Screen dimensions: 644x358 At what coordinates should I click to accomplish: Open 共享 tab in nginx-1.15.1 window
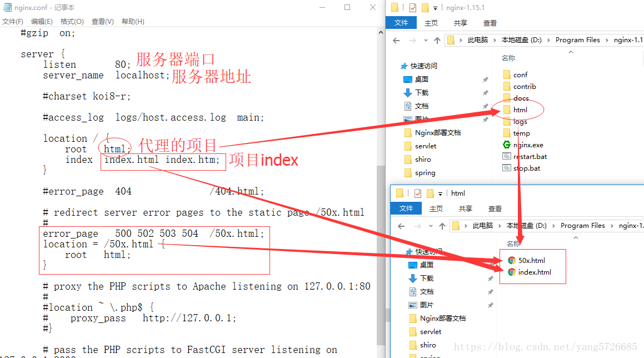(461, 23)
